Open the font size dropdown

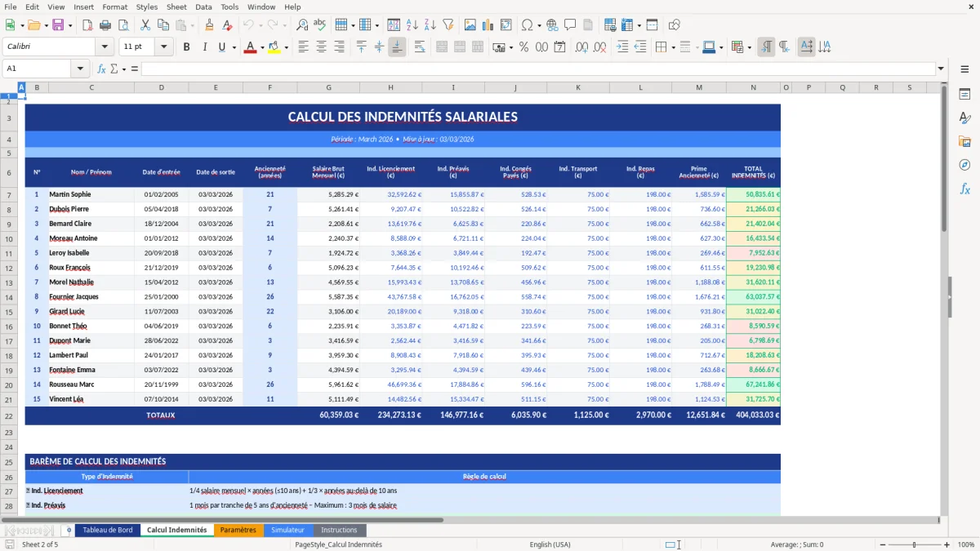click(x=162, y=47)
